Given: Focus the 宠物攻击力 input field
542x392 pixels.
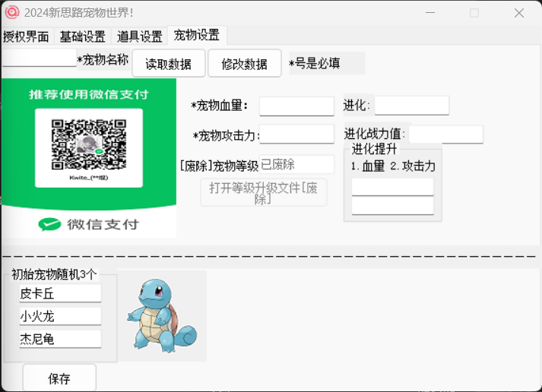Looking at the screenshot, I should 297,134.
